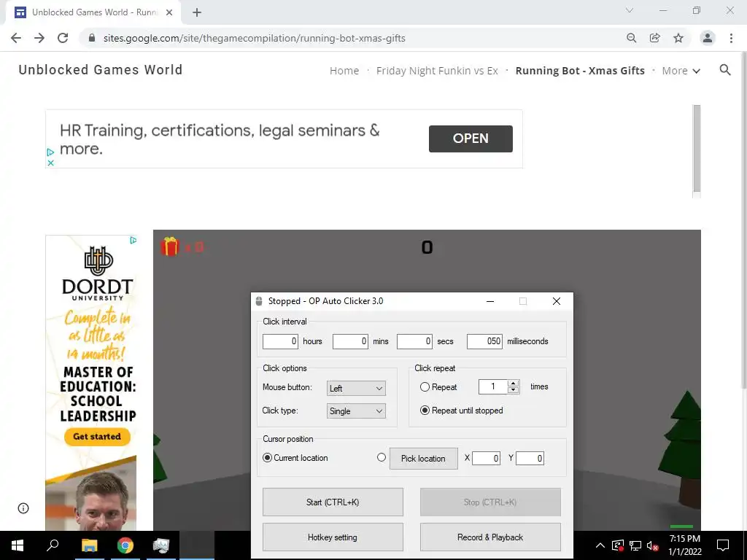The image size is (747, 560).
Task: Bookmark this page with the star icon
Action: click(678, 38)
